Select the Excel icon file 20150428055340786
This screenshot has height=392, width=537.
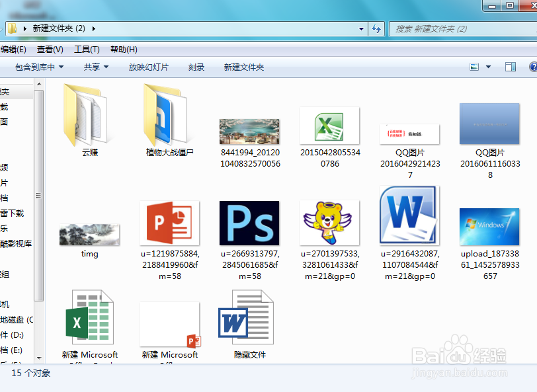coord(329,126)
